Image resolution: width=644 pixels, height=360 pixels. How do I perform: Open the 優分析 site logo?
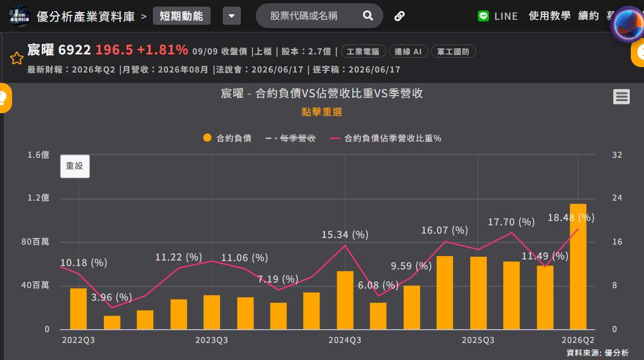(x=19, y=16)
